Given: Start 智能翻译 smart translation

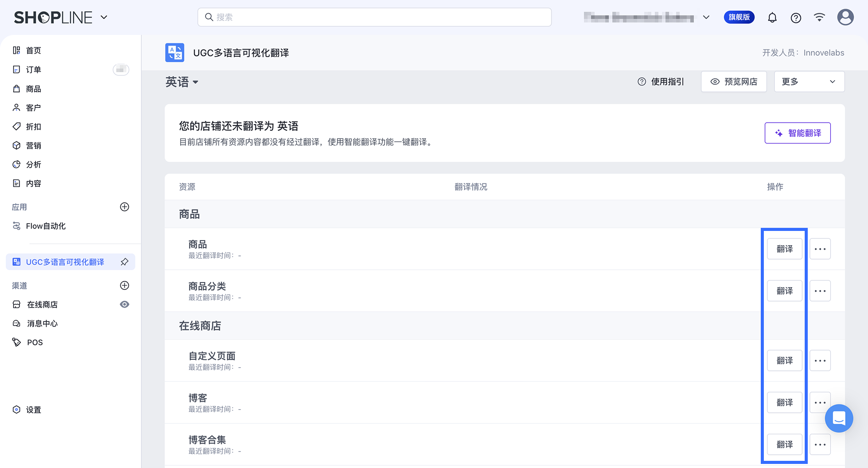Looking at the screenshot, I should pyautogui.click(x=798, y=133).
